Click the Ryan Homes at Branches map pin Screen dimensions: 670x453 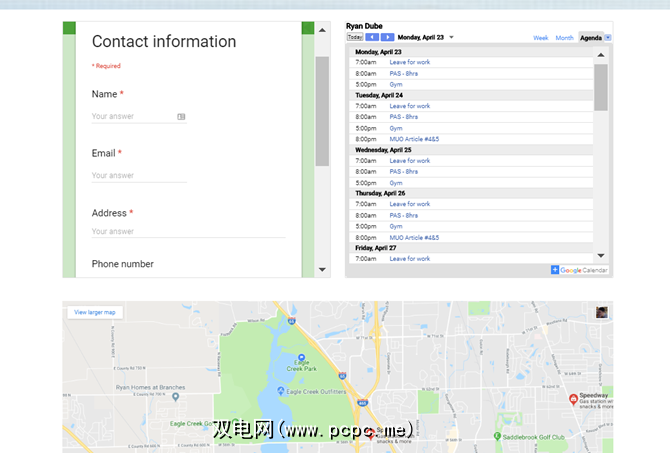(175, 397)
